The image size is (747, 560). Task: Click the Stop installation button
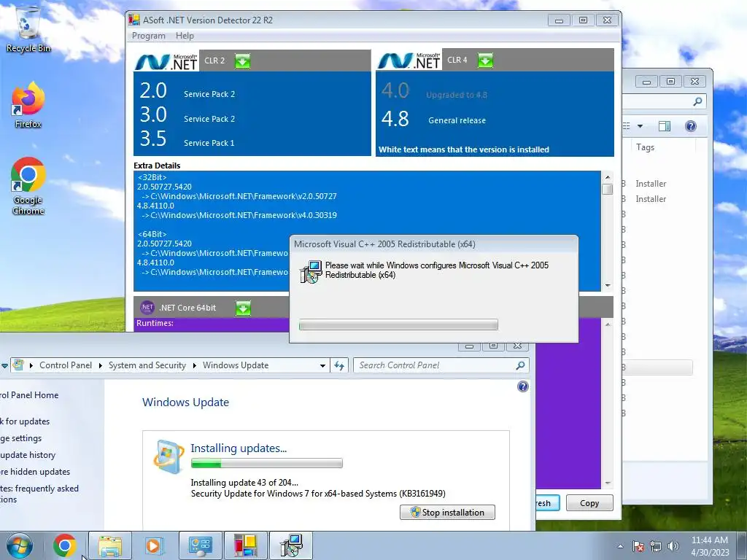pyautogui.click(x=447, y=513)
